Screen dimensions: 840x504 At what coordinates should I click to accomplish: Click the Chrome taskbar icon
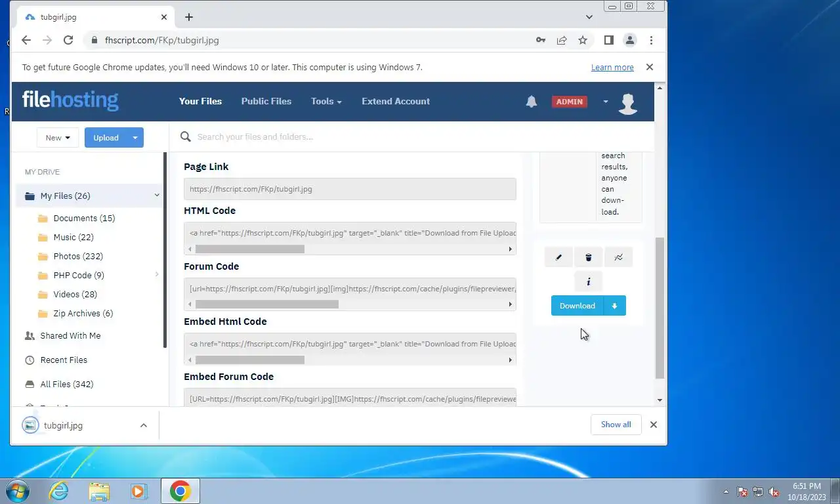click(180, 491)
